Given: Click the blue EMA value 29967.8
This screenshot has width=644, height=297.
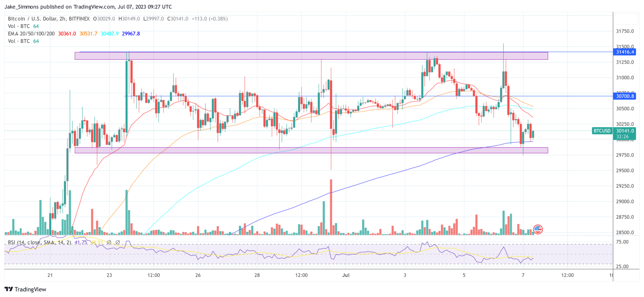Looking at the screenshot, I should (x=131, y=34).
